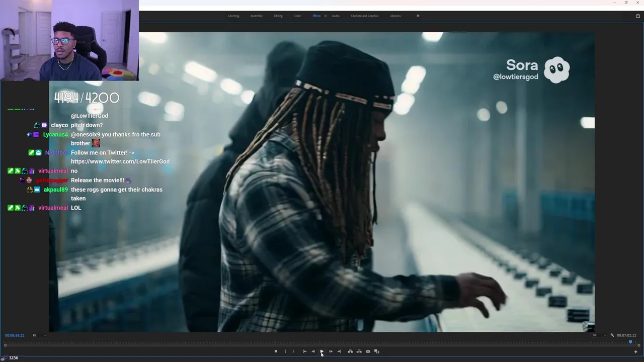
Task: Click the current timecode 00:06:56:22
Action: (x=15, y=335)
